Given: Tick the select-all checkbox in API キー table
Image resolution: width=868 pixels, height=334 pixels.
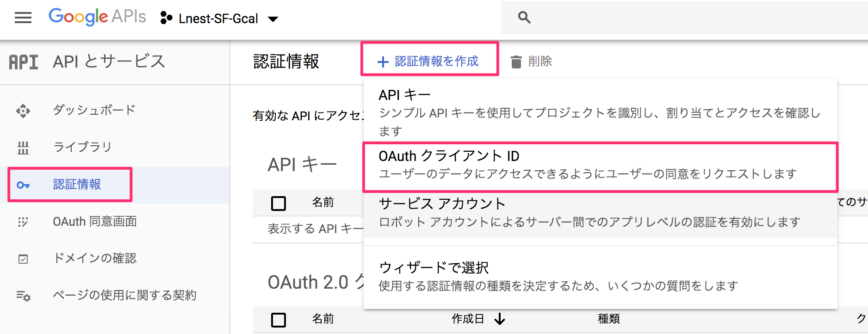Looking at the screenshot, I should [279, 203].
